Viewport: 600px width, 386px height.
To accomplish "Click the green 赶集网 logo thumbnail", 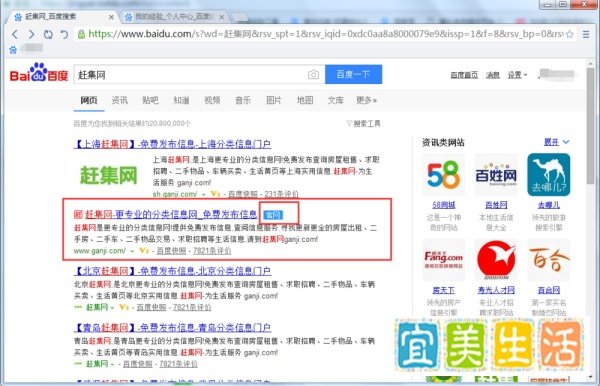I will click(x=108, y=176).
